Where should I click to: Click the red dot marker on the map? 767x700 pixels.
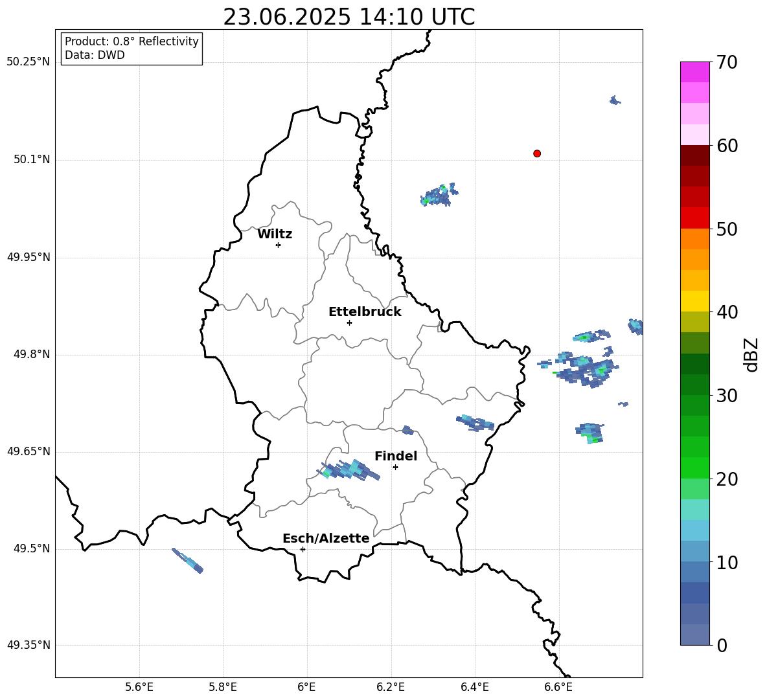tap(537, 153)
